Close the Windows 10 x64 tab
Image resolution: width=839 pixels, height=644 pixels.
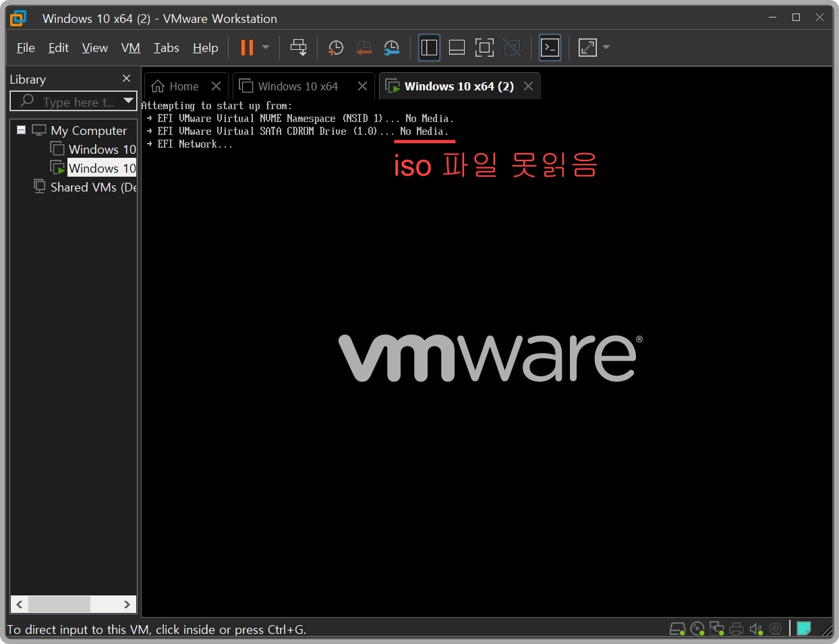click(x=362, y=86)
